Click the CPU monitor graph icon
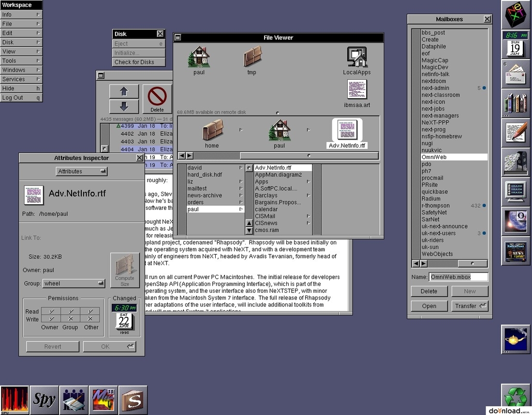The image size is (532, 415). point(15,400)
